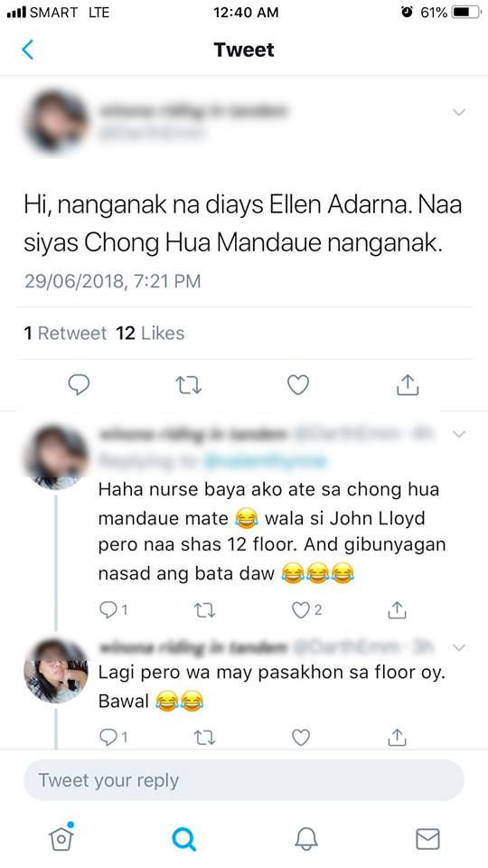488x868 pixels.
Task: Like the Lagi pero reply
Action: click(300, 737)
